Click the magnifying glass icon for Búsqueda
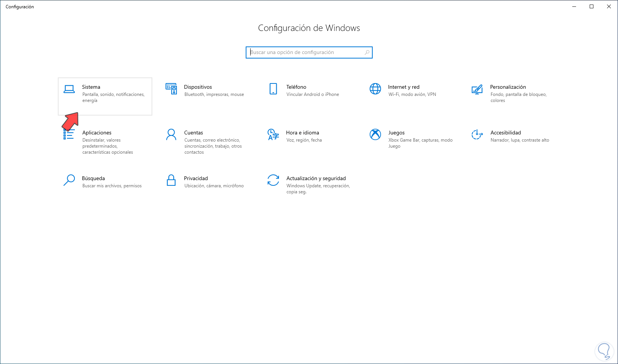The image size is (618, 364). click(x=69, y=180)
